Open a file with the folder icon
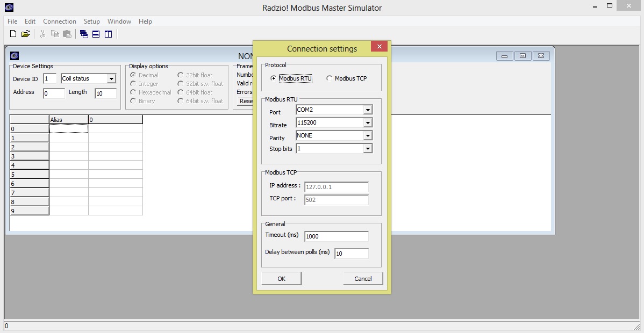The height and width of the screenshot is (333, 644). tap(25, 34)
